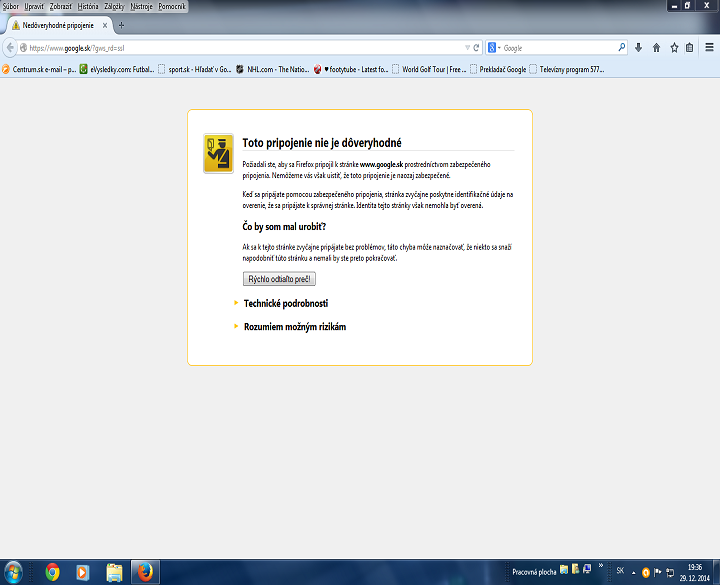Open search engine selector dropdown
This screenshot has height=585, width=720.
[495, 47]
